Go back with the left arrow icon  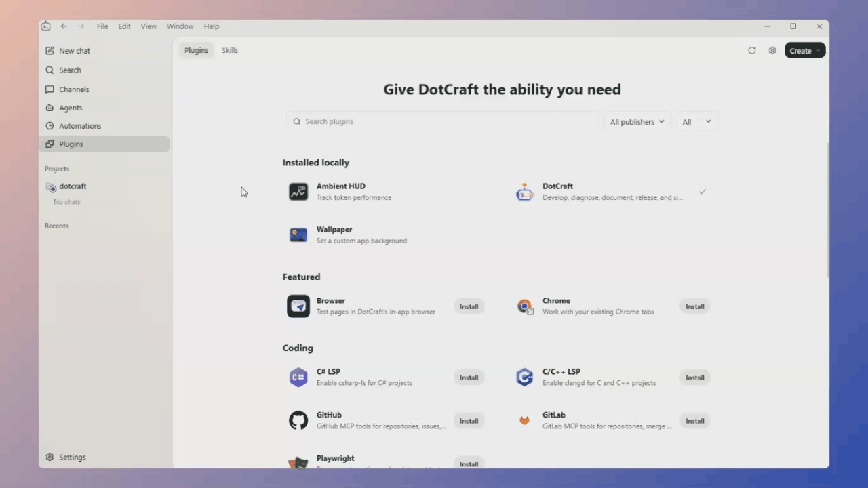[64, 26]
